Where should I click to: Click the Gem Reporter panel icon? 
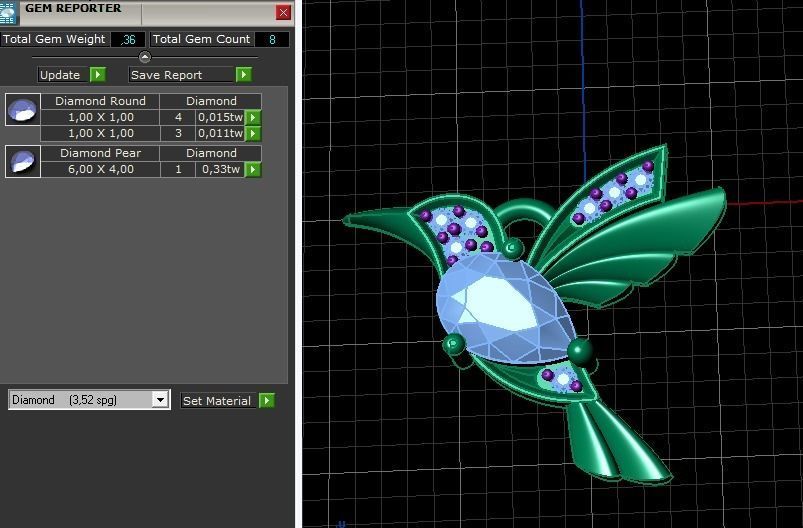pyautogui.click(x=9, y=12)
